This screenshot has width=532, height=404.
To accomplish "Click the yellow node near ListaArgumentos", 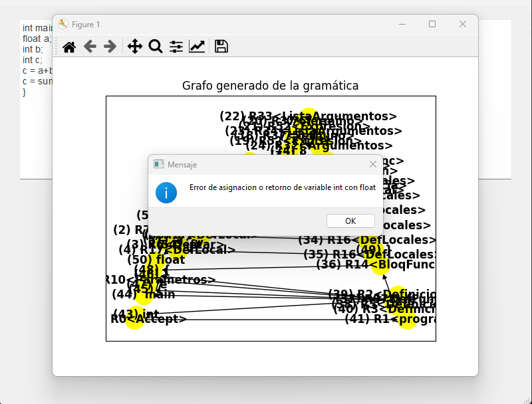I will 309,113.
